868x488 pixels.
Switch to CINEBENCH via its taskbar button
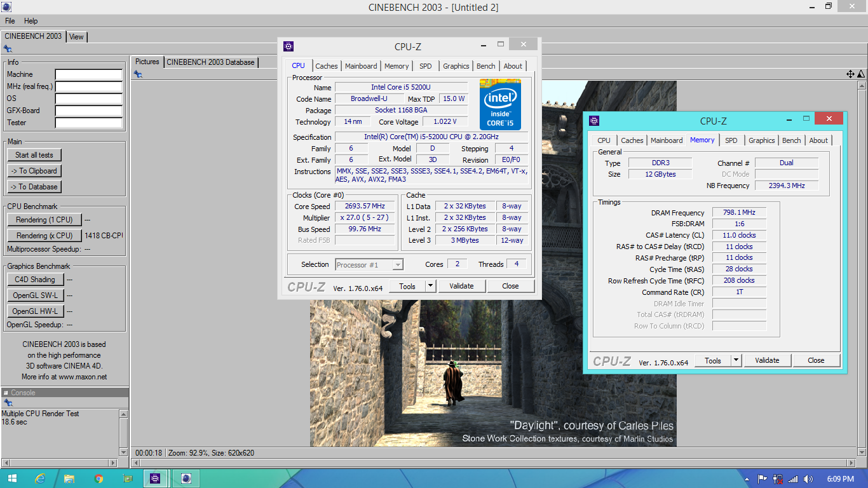pyautogui.click(x=186, y=478)
